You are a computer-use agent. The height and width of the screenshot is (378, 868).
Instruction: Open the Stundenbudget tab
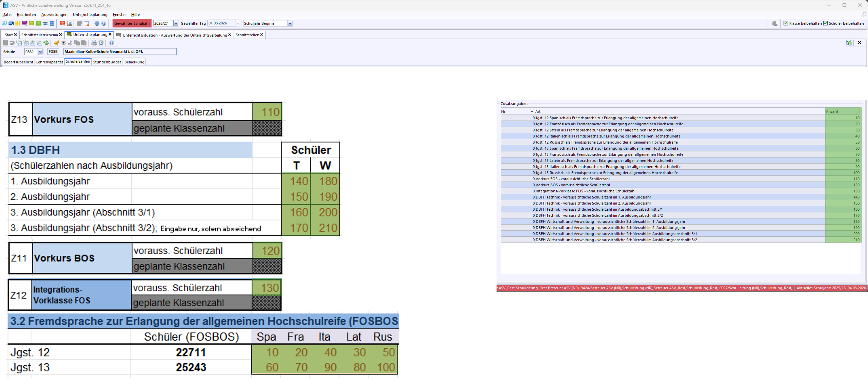(107, 62)
